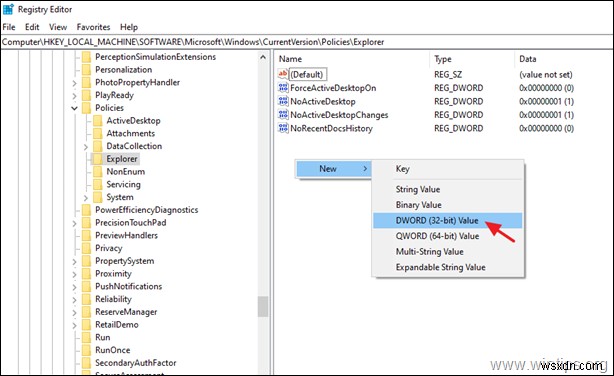Open the Edit menu
The image size is (614, 376).
coord(32,27)
